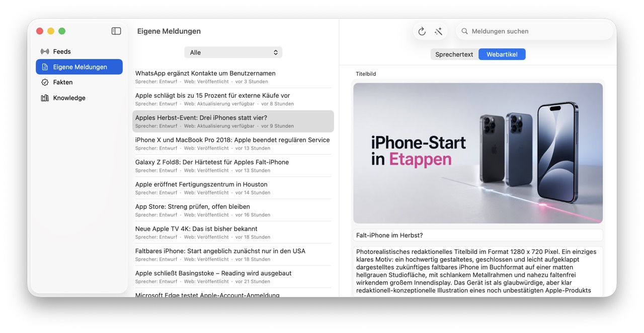Click the Titelbild label
The image size is (644, 333).
pos(366,74)
